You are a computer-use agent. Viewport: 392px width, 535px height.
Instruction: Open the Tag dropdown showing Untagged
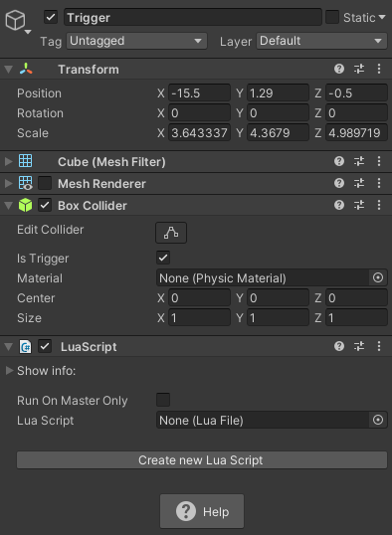[x=136, y=41]
